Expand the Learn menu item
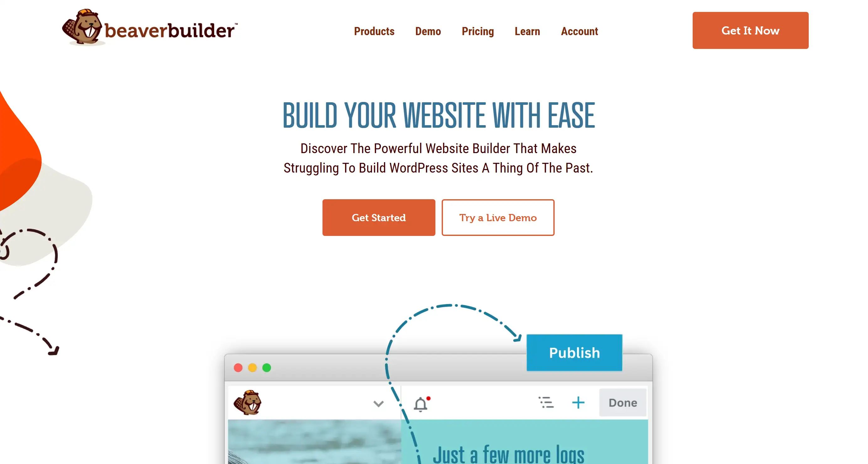The image size is (868, 464). pos(526,31)
